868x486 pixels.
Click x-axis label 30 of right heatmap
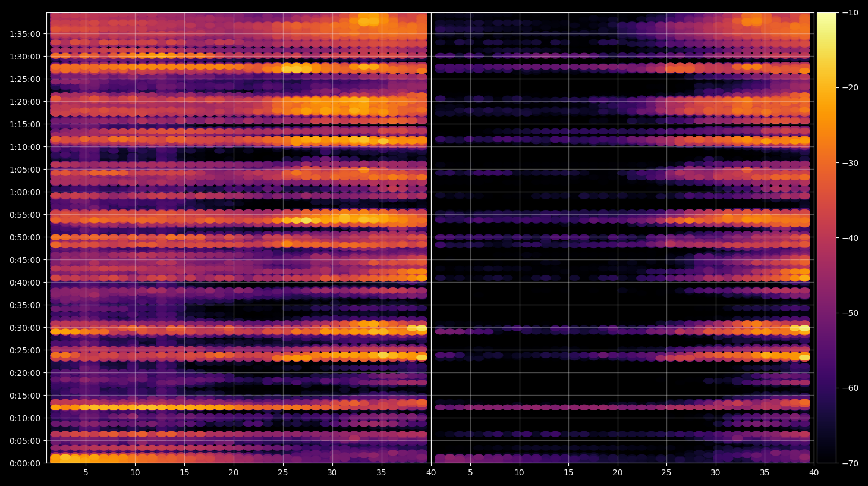coord(715,473)
